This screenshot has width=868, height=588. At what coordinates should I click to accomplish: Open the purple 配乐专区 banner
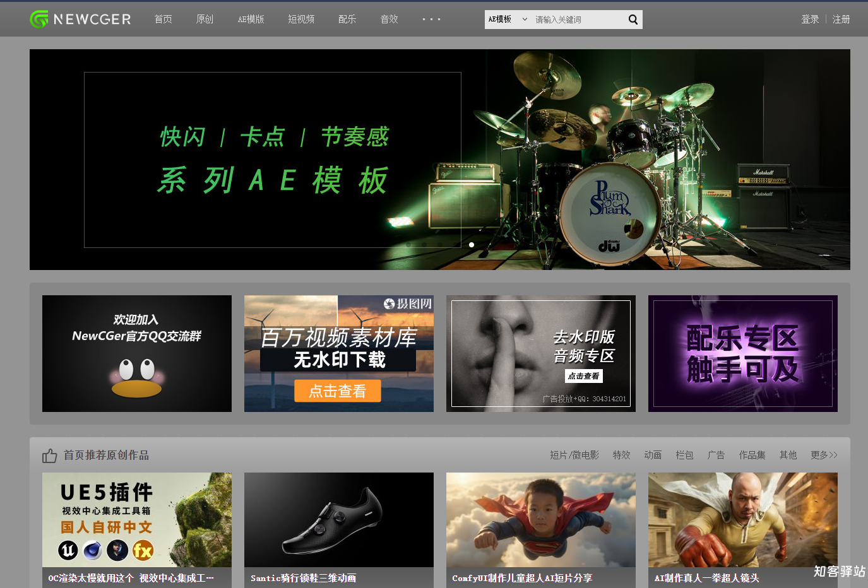pos(743,353)
